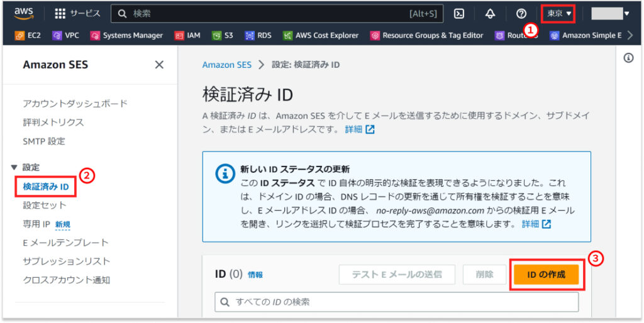Click the すべての ID の検索 field
The image size is (644, 323).
tap(396, 302)
